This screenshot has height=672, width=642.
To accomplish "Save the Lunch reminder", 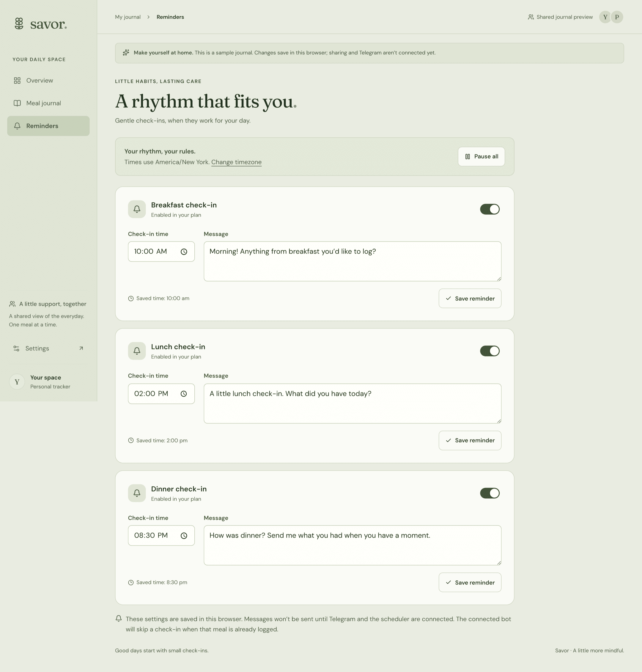I will pos(470,440).
